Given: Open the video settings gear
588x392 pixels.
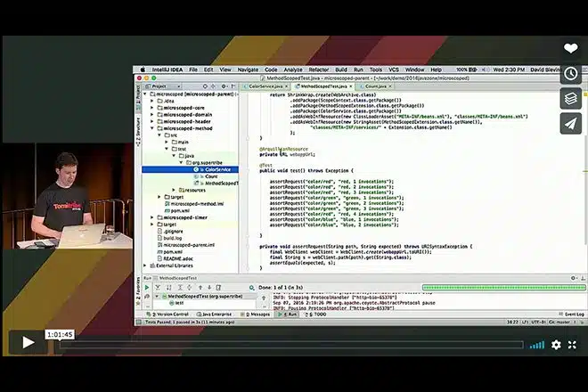Looking at the screenshot, I should 556,345.
